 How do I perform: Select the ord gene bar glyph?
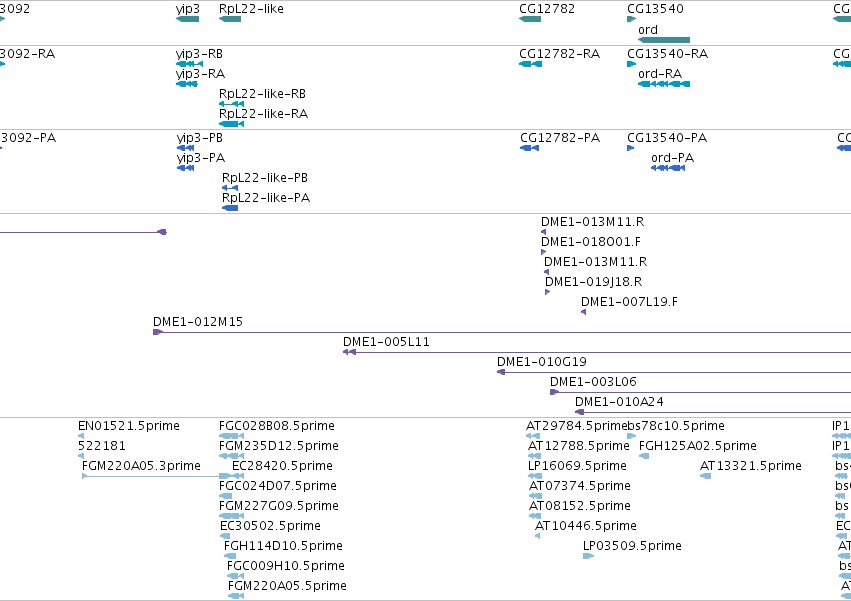[664, 40]
